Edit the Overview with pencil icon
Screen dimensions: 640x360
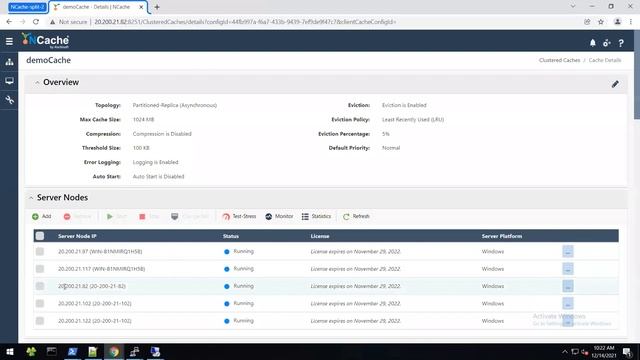click(x=615, y=84)
